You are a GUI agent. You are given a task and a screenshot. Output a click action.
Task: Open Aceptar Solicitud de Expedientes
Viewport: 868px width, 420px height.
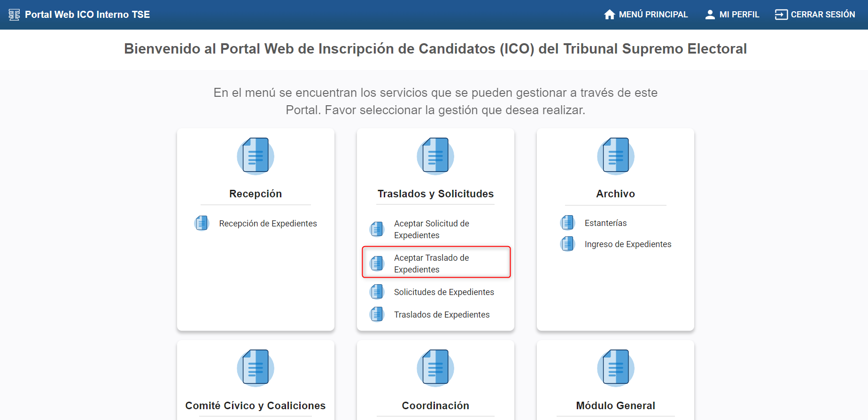point(431,229)
